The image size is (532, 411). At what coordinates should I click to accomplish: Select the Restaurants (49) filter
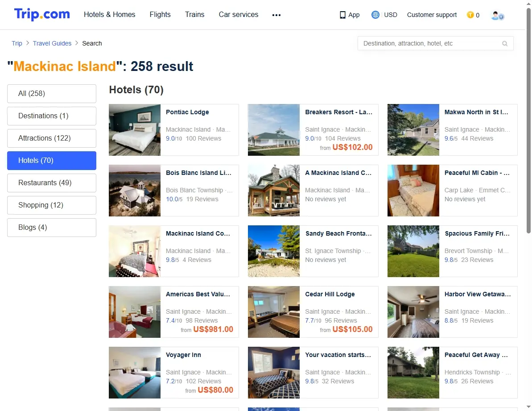(x=52, y=183)
